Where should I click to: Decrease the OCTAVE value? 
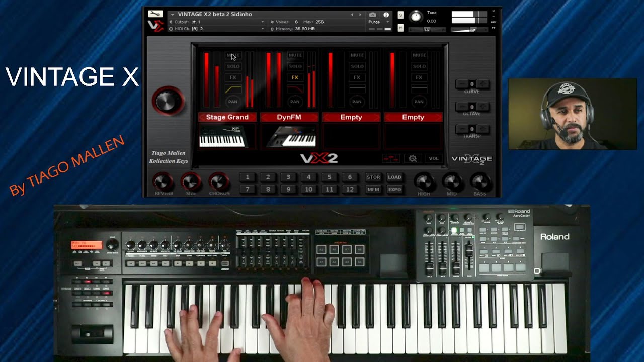[461, 107]
